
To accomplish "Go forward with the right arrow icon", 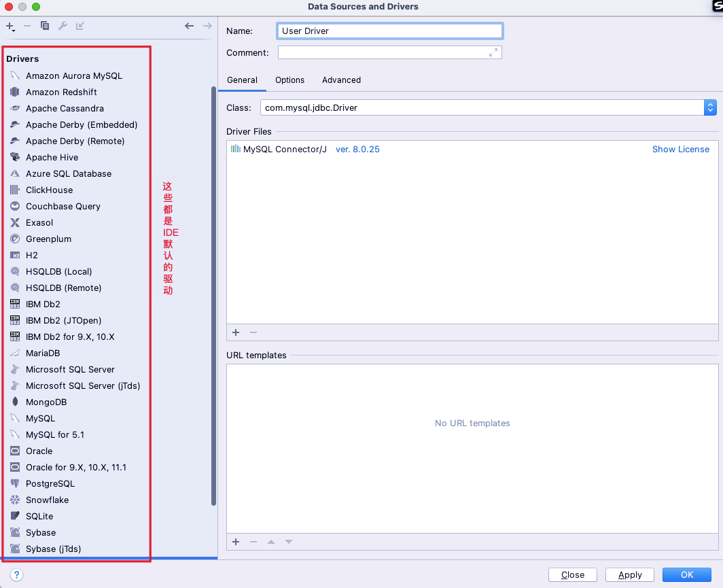I will click(207, 26).
